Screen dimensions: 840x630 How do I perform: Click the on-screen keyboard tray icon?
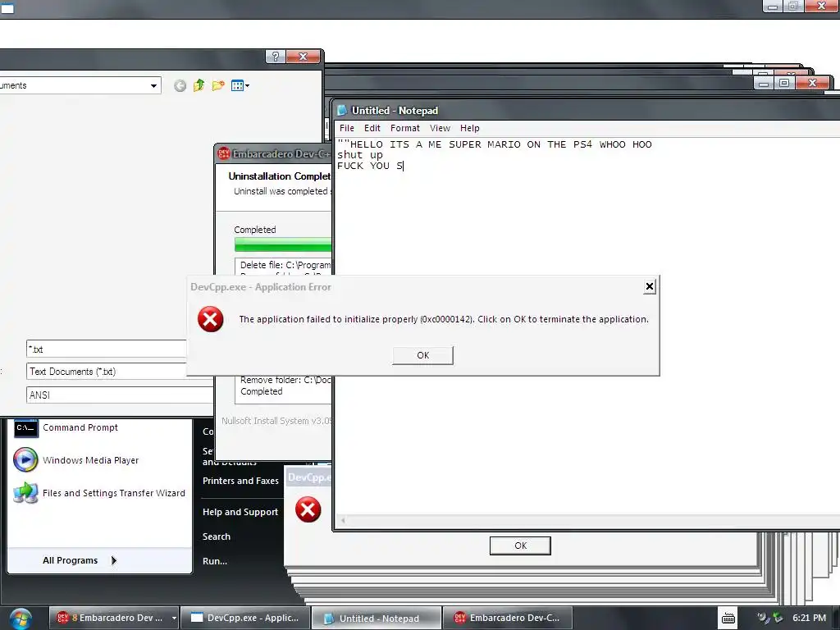(728, 619)
